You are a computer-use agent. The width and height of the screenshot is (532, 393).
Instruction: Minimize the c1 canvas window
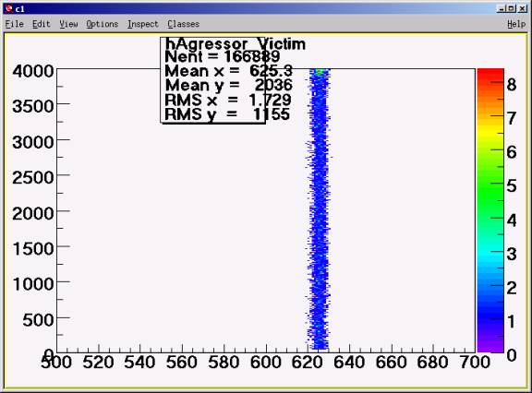[x=502, y=9]
